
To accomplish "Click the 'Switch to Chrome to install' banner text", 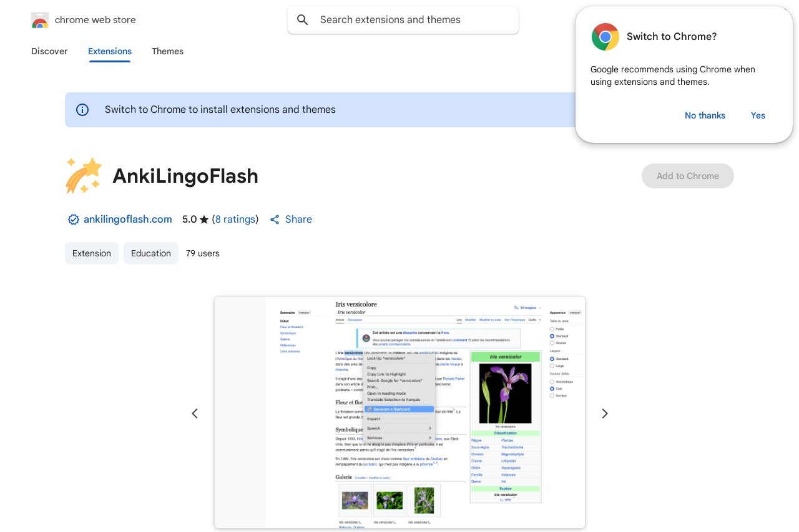I will [x=220, y=110].
